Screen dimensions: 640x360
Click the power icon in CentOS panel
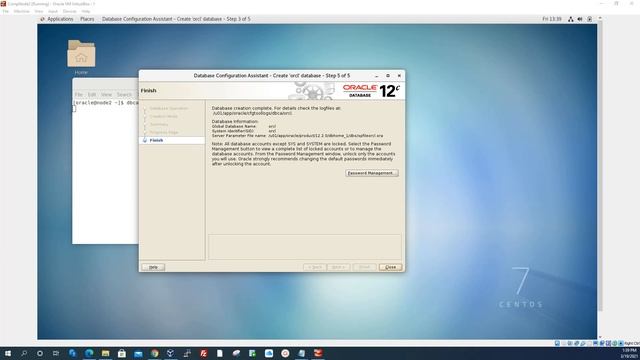tap(590, 19)
